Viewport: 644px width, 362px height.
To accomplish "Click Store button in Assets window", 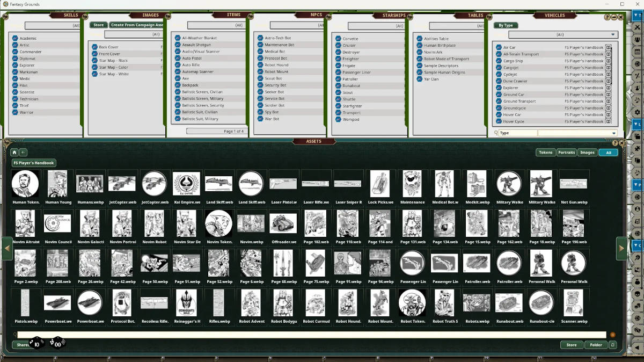I will [572, 345].
